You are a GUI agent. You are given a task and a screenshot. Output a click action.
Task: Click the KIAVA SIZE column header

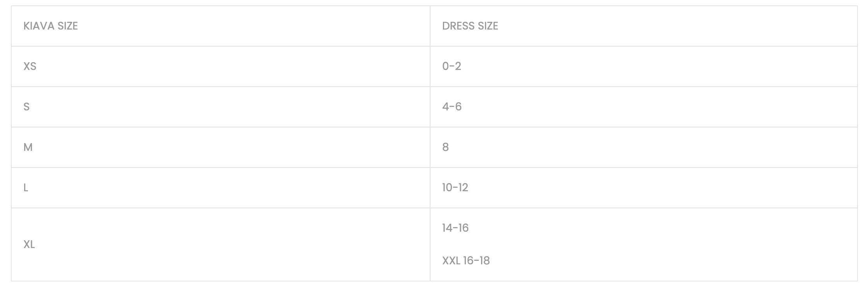pos(51,26)
